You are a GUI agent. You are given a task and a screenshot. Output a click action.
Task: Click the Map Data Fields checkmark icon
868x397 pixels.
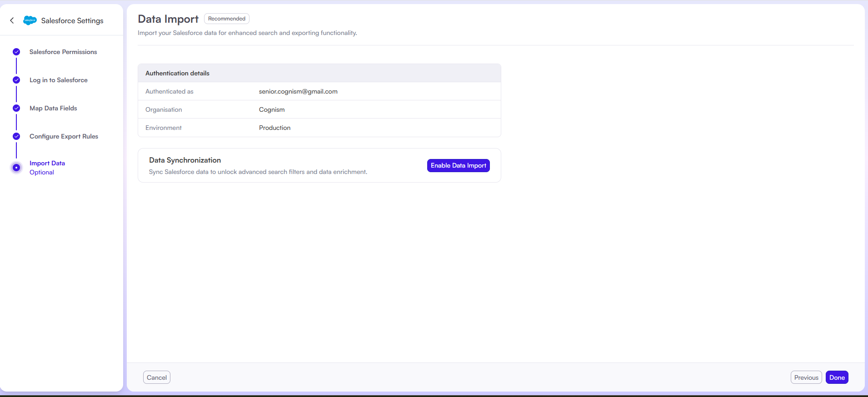[x=16, y=108]
